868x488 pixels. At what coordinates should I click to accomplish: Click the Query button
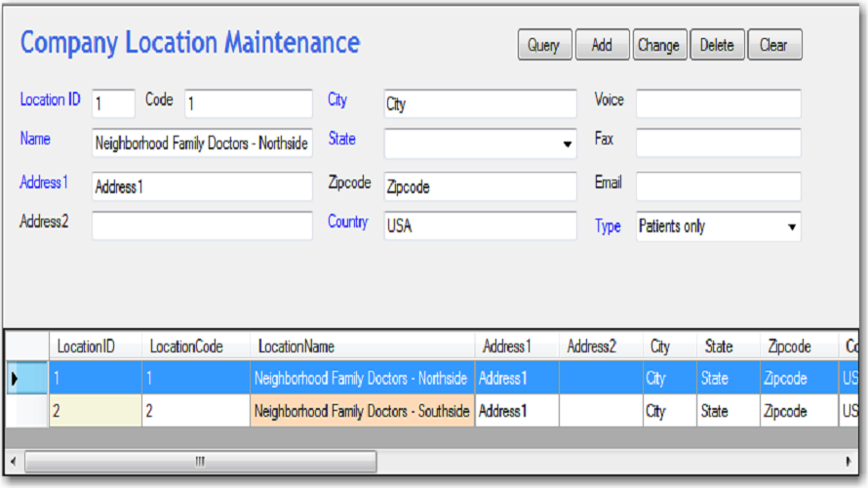click(x=543, y=45)
